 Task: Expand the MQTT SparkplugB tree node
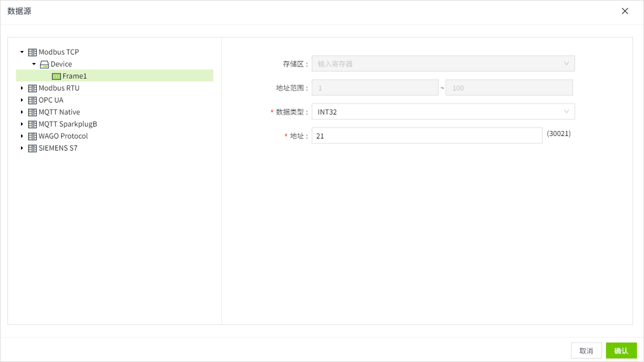(x=22, y=124)
